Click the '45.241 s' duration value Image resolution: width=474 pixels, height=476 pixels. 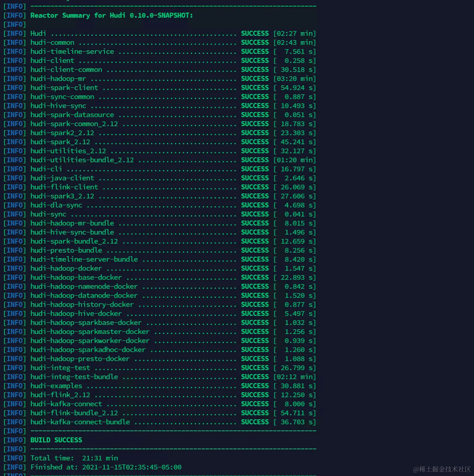click(x=297, y=142)
